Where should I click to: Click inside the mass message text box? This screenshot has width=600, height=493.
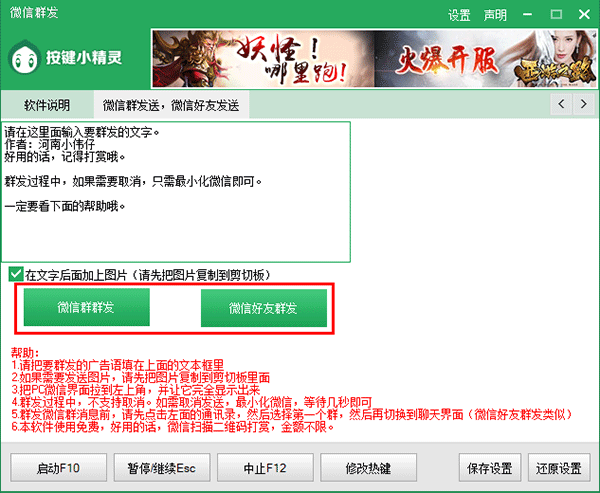pyautogui.click(x=176, y=192)
